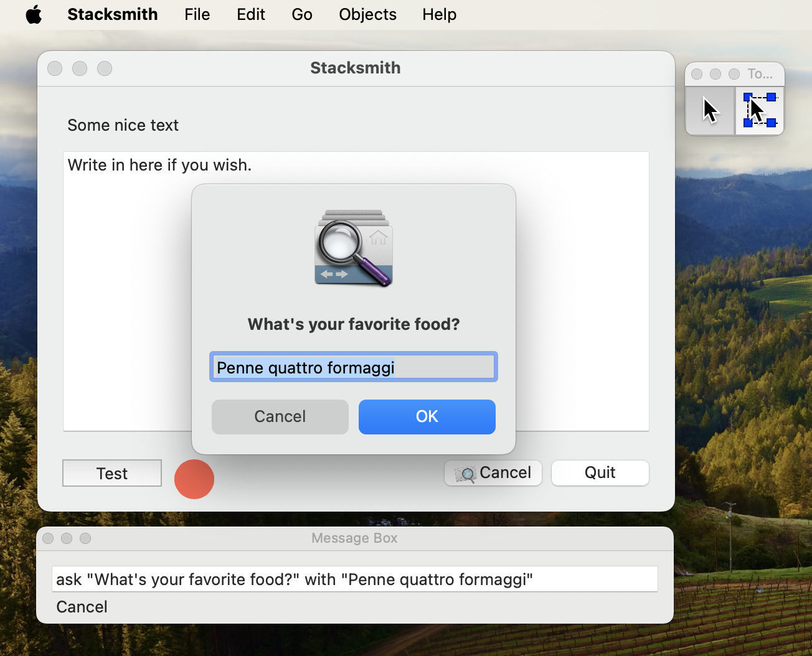Click the Test button in the Stacksmith window
Screen dimensions: 812x656
[x=112, y=473]
